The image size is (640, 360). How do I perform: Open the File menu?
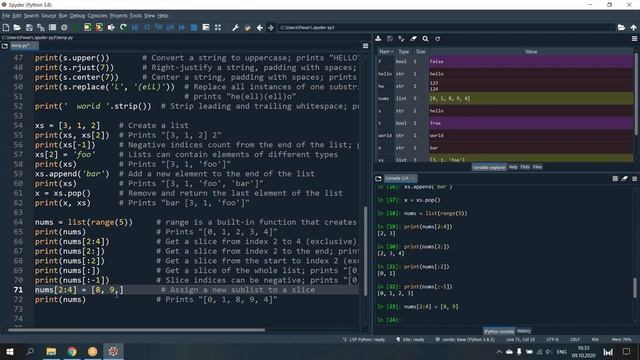[x=6, y=16]
